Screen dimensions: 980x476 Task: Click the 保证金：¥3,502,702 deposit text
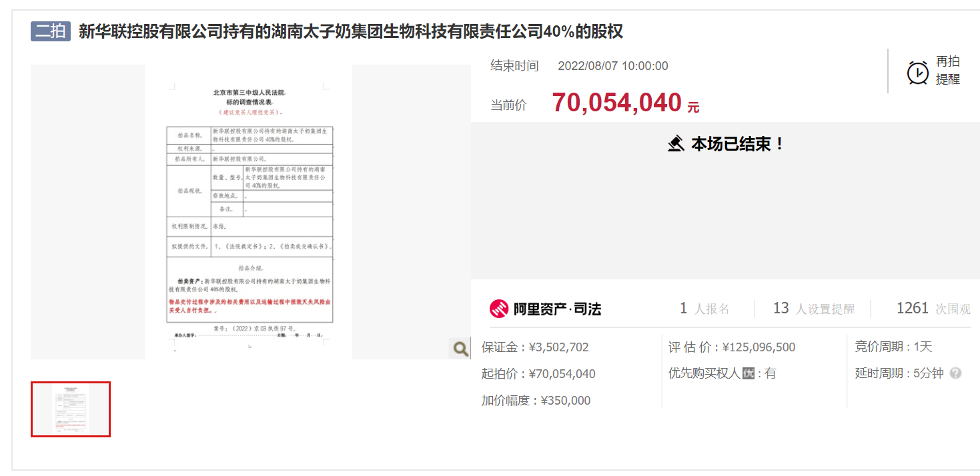click(535, 347)
